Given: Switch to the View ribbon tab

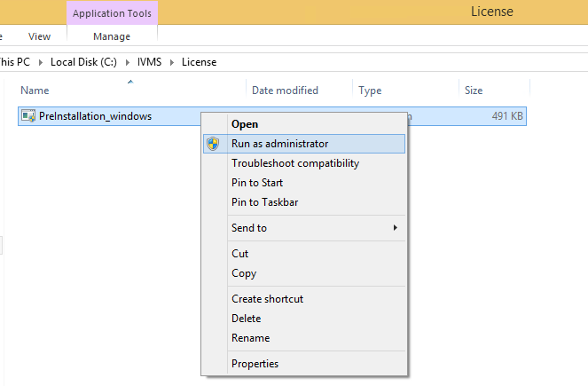Looking at the screenshot, I should 39,36.
